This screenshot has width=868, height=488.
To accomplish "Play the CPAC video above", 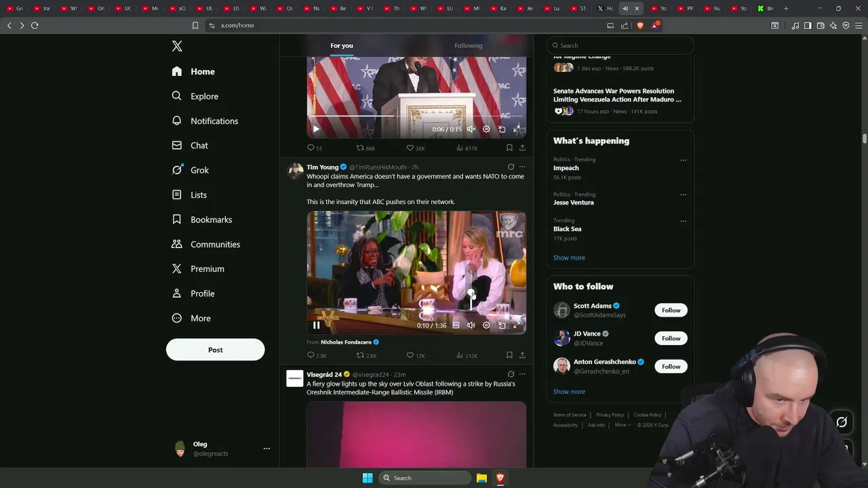I will 316,129.
